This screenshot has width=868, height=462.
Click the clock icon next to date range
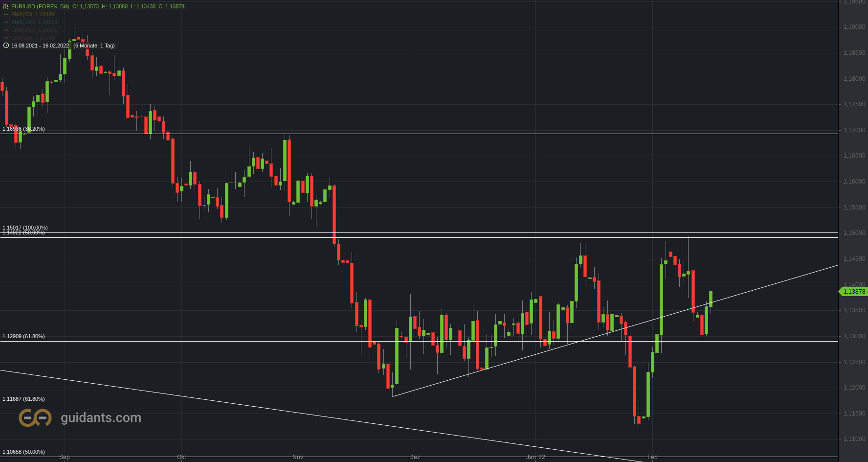pos(6,46)
